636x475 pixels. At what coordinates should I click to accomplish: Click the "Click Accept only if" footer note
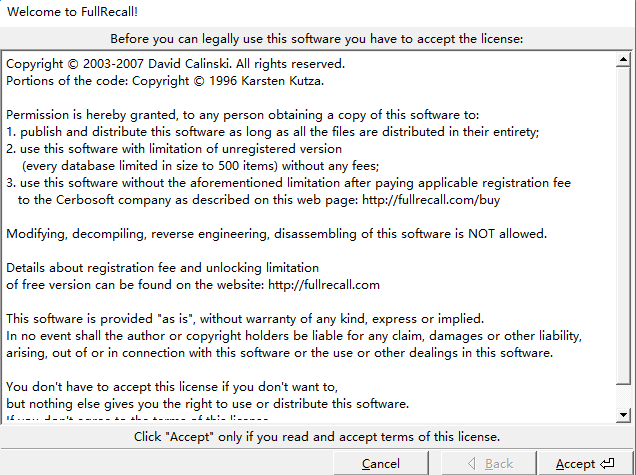(317, 437)
